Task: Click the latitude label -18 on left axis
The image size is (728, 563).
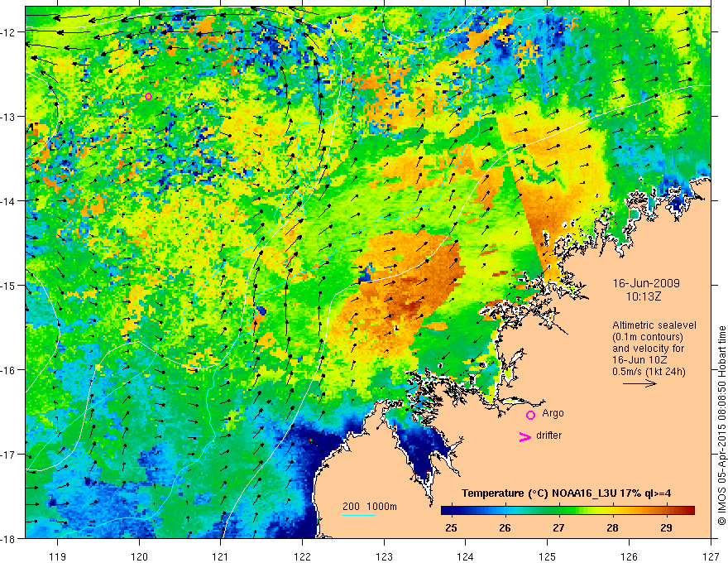Action: point(7,538)
